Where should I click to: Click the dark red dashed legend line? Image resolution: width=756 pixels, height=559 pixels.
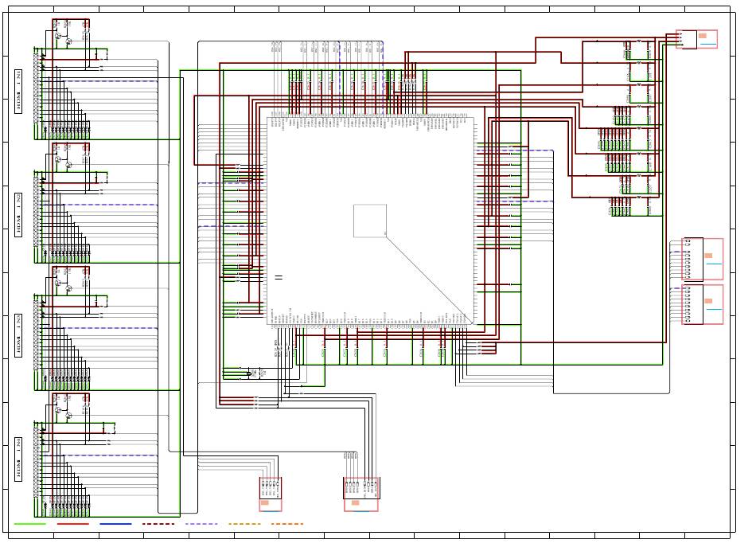point(158,524)
